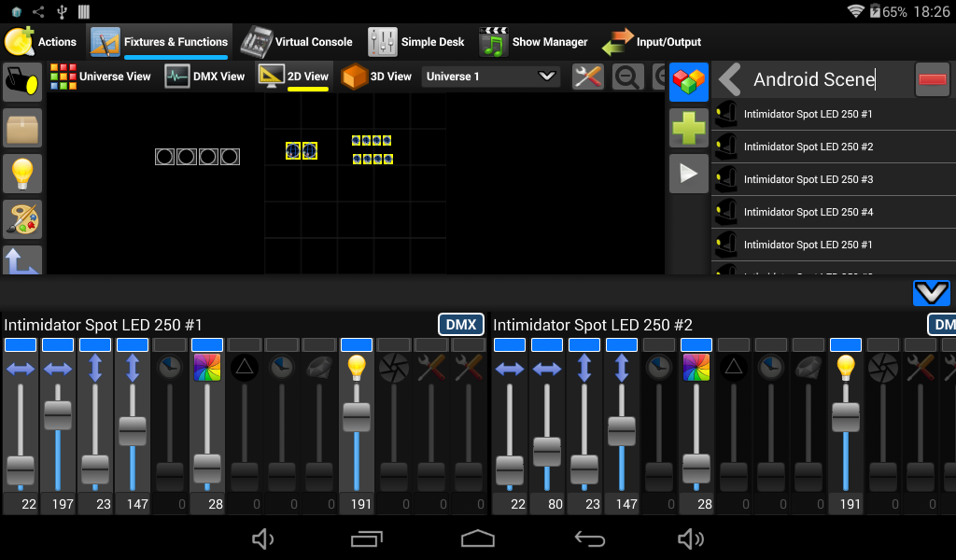This screenshot has height=560, width=956.
Task: Click the dimmer bulb icon on fixture #2 console
Action: click(846, 368)
